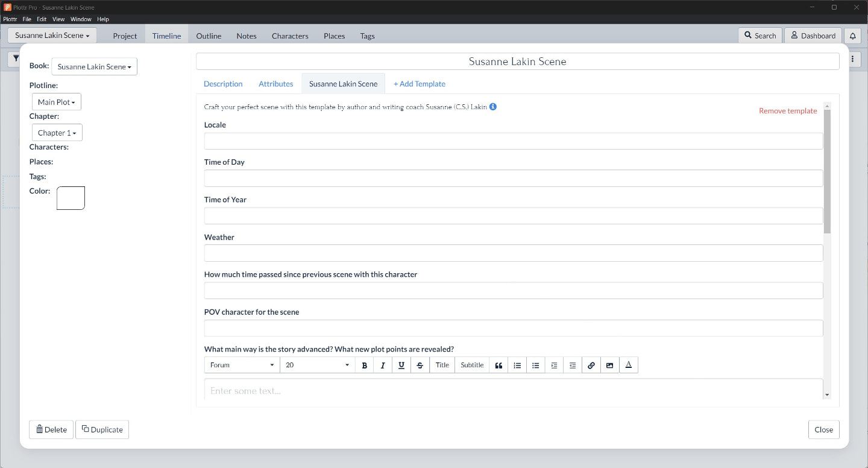Open the vertical three-dot menu
868x468 pixels.
[853, 59]
